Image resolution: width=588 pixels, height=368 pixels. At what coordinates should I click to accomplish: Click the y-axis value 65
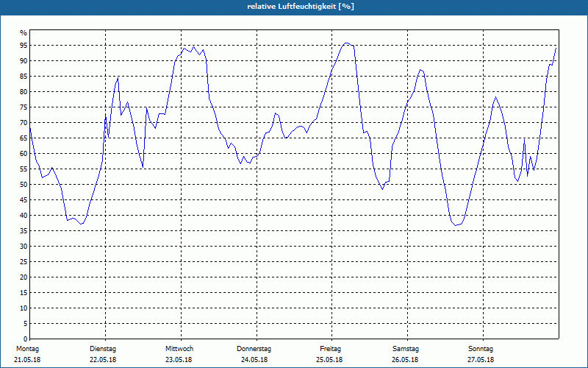click(24, 138)
